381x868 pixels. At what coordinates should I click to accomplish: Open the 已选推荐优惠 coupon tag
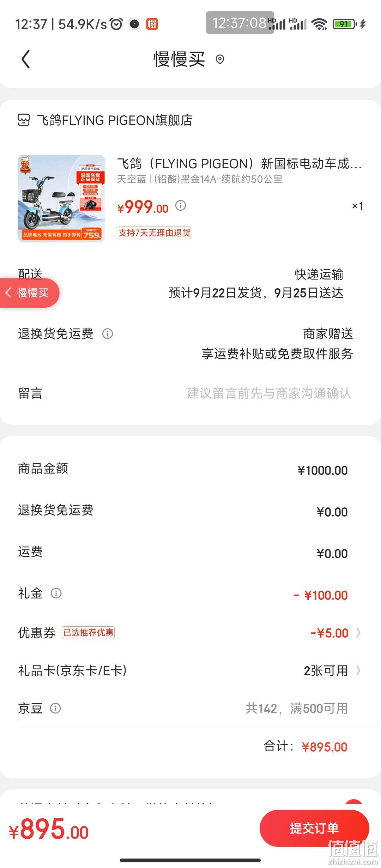click(88, 633)
